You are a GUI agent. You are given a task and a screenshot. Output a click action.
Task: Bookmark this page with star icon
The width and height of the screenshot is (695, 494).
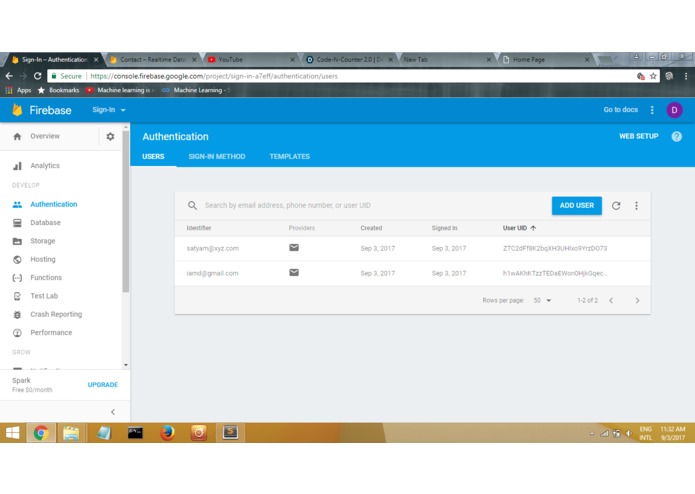(x=653, y=76)
